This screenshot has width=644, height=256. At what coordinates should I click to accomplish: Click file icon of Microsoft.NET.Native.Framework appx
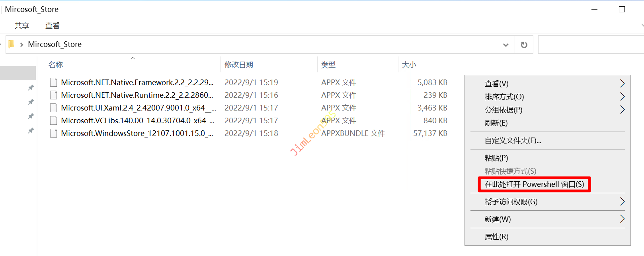click(x=53, y=82)
